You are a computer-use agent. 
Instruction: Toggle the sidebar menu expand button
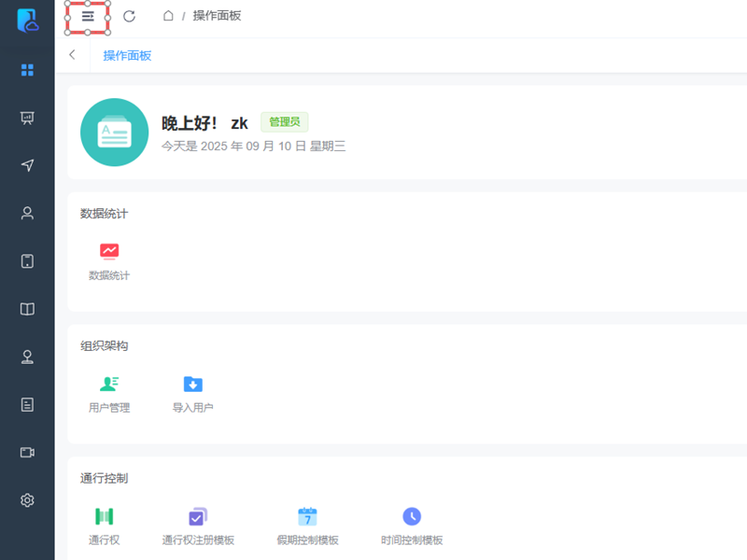[x=88, y=16]
